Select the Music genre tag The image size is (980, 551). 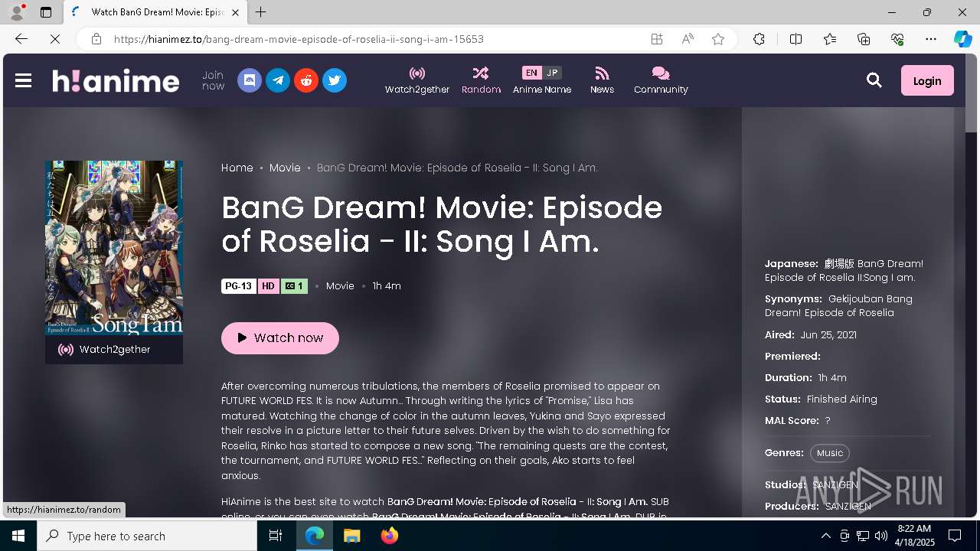coord(830,453)
